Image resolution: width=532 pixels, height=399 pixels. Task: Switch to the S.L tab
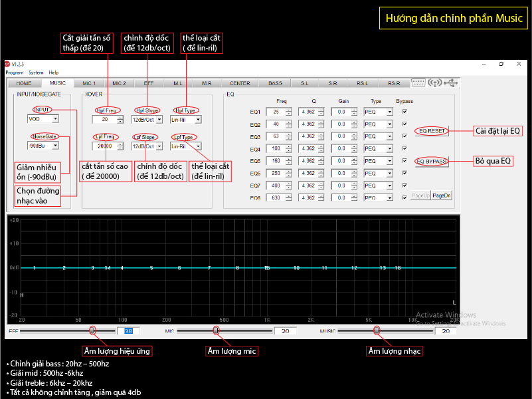304,83
